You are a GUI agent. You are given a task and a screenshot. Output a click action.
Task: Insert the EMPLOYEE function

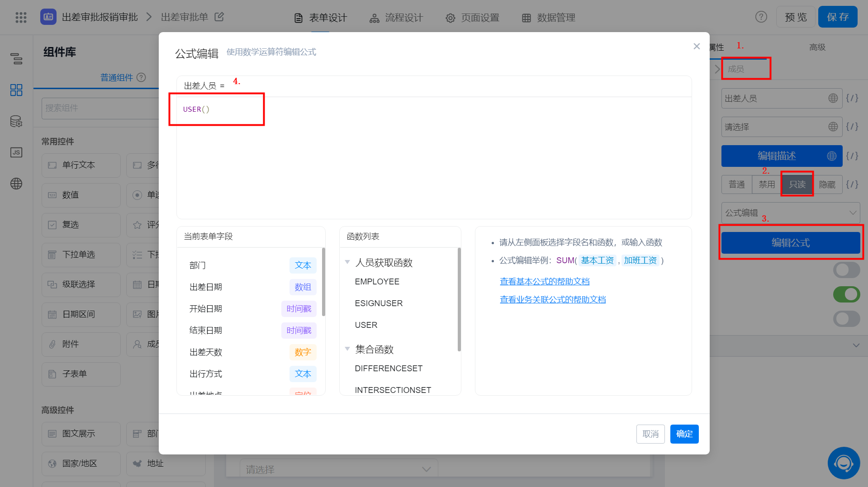(377, 282)
